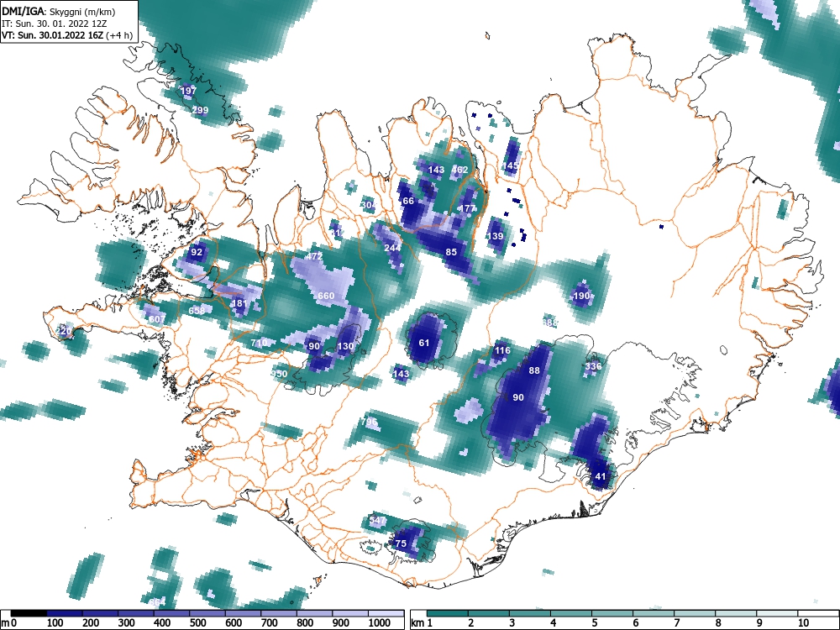
Task: Click the 75 visibility value
Action: (401, 543)
